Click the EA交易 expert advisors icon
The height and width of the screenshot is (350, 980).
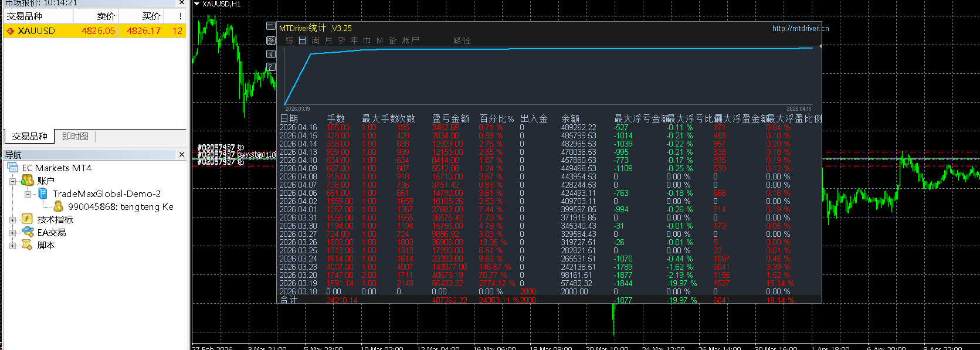tap(28, 232)
